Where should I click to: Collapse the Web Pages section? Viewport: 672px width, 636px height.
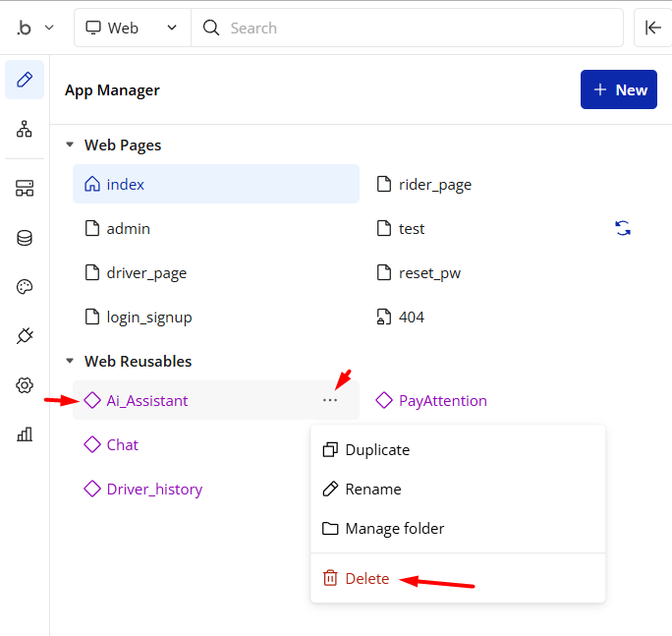tap(70, 145)
